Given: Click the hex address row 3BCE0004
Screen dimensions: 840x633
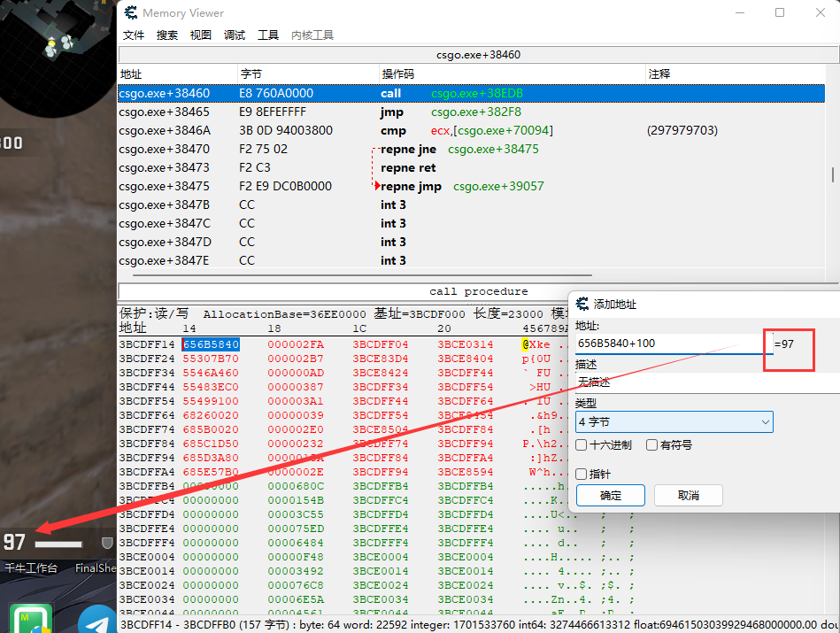Looking at the screenshot, I should pos(147,557).
